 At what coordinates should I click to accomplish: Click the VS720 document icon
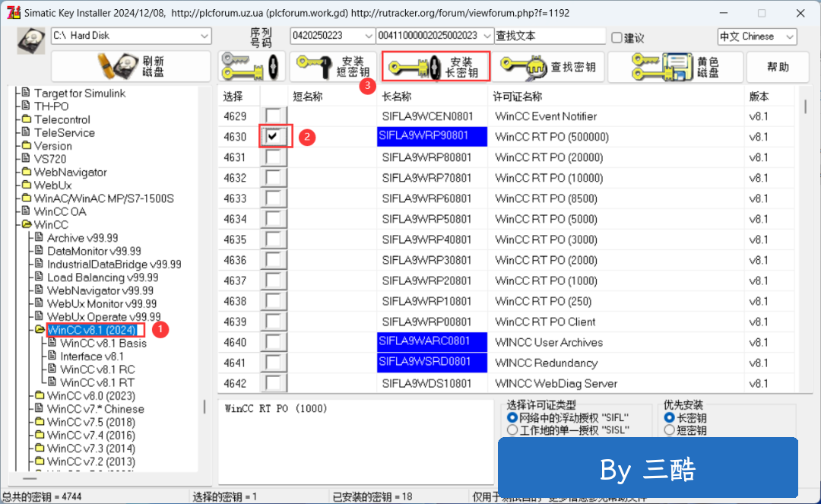tap(26, 158)
